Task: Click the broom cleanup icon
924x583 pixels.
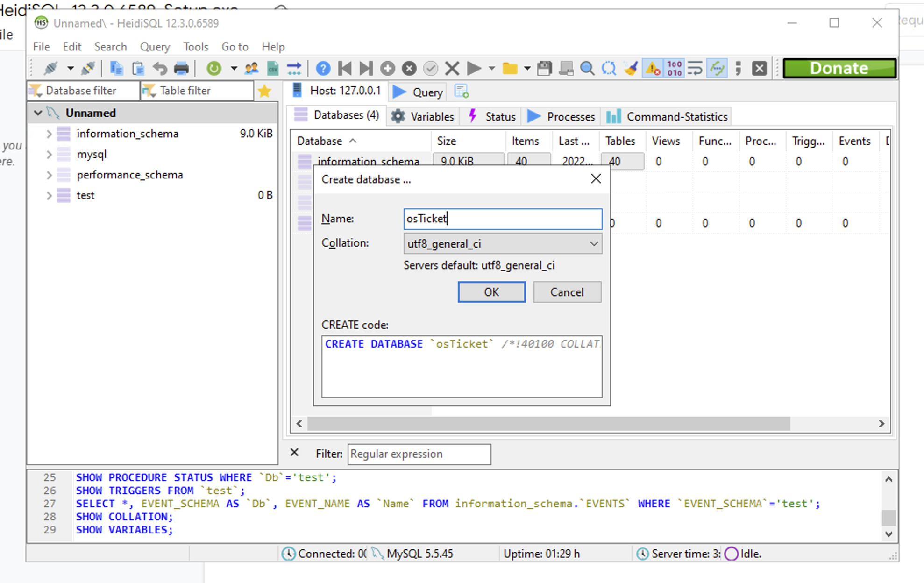Action: point(631,68)
